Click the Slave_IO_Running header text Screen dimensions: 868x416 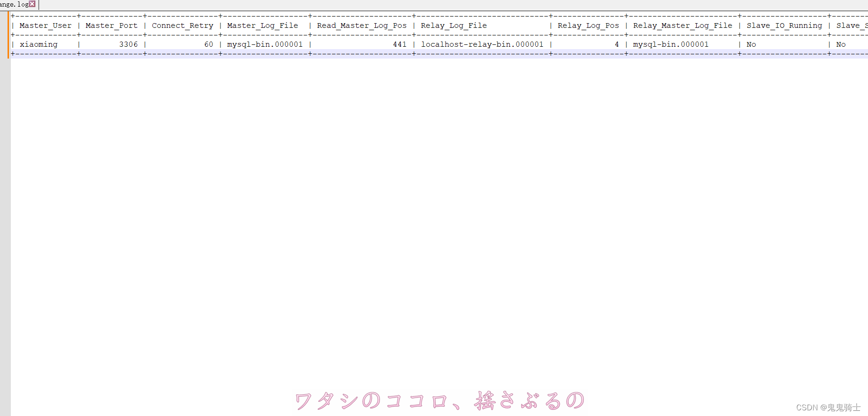pos(784,25)
